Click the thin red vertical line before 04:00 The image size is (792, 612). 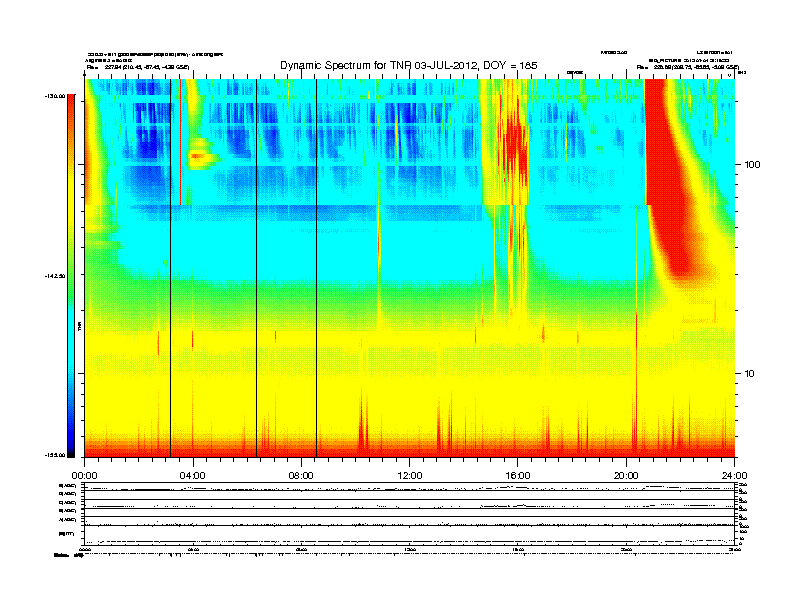[x=180, y=141]
